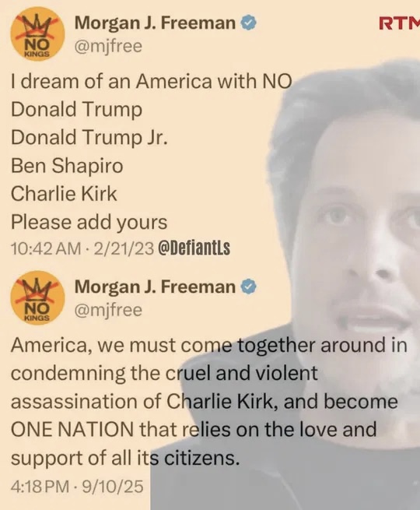The height and width of the screenshot is (510, 420).
Task: Click verified badge next to first Morgan J. Freeman
Action: (x=249, y=23)
